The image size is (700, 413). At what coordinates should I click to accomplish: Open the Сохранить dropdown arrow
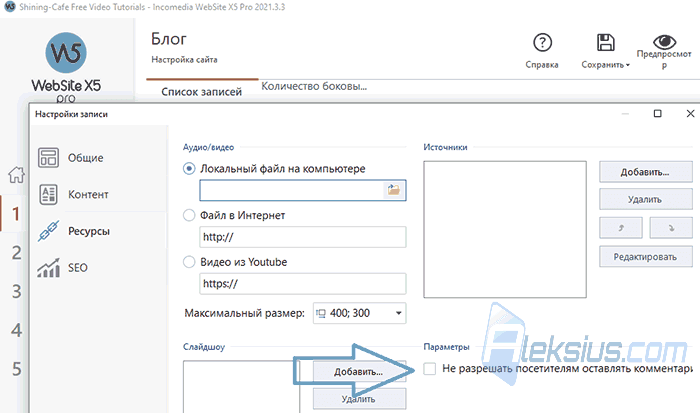point(628,65)
